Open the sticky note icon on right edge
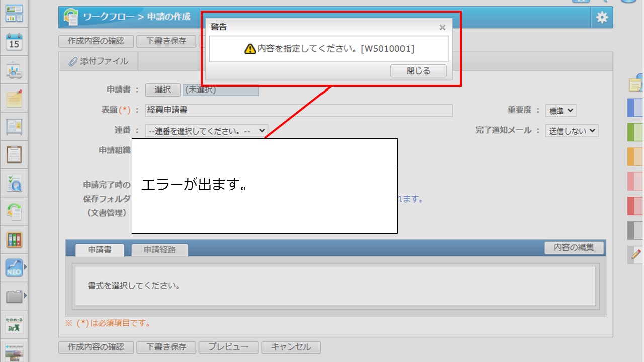Screen dimensions: 644x362 [x=636, y=83]
